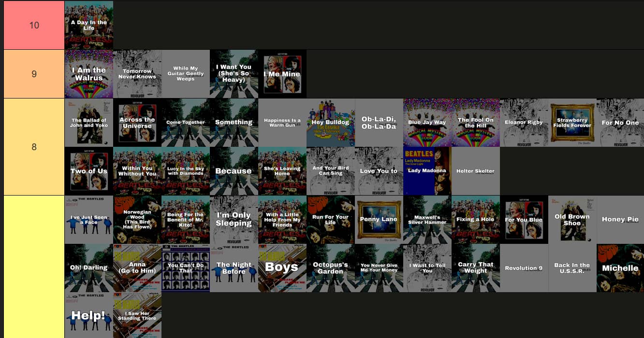Click 'Lucy In the Sky with Diamonds' tile

[186, 171]
